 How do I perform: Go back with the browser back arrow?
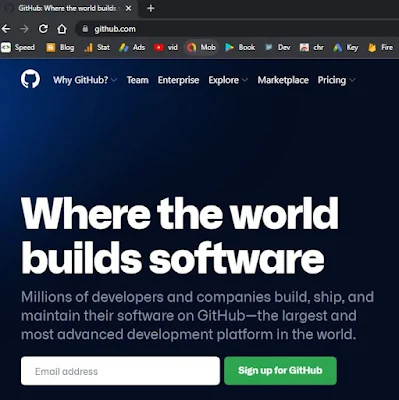click(x=6, y=29)
